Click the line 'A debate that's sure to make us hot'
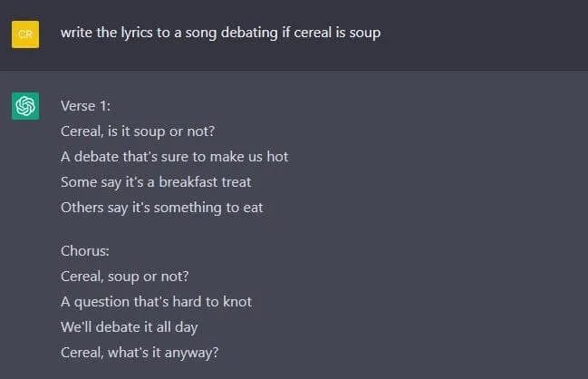588x379 pixels. pyautogui.click(x=174, y=157)
